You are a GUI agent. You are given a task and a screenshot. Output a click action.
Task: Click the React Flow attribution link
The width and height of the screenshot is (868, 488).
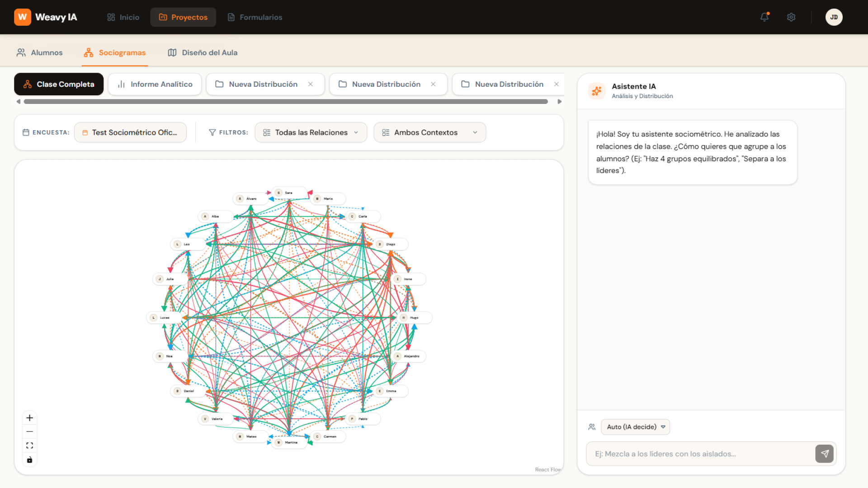click(548, 470)
